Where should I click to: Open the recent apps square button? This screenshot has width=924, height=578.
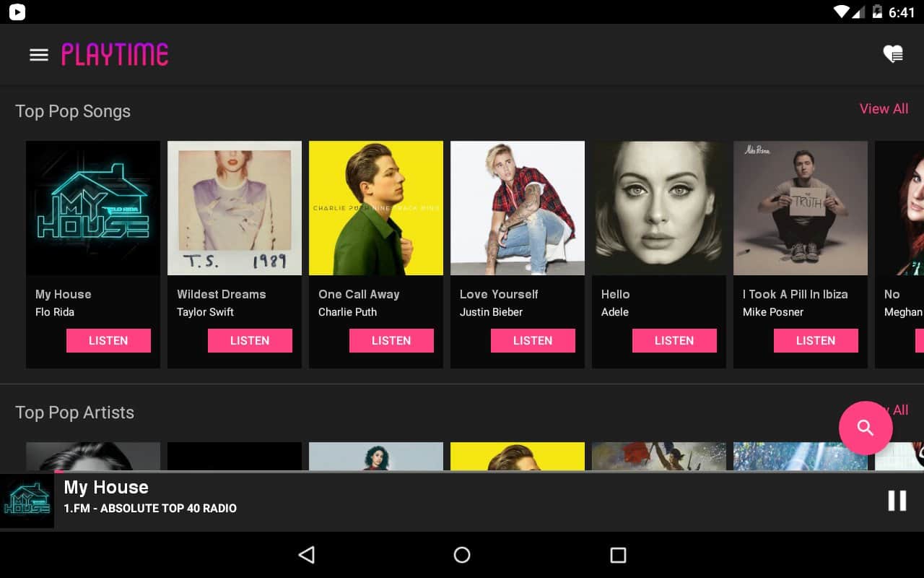pyautogui.click(x=617, y=555)
